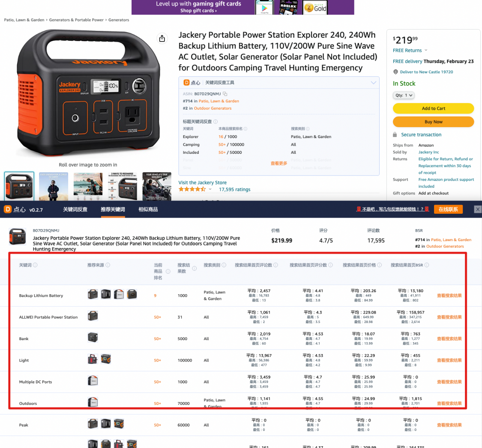
Task: Click info icon beside 当前商品排名 header
Action: (168, 271)
